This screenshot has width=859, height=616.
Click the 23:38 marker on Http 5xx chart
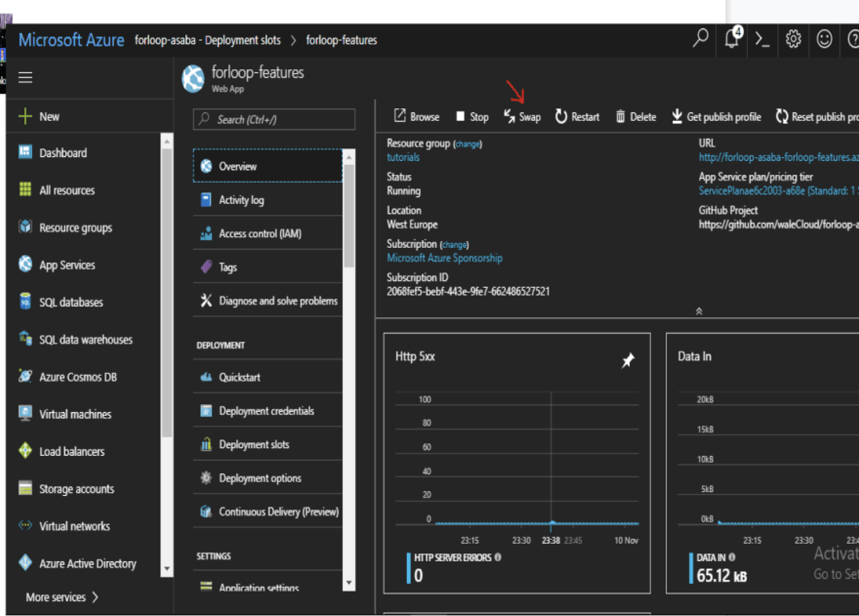[x=551, y=541]
